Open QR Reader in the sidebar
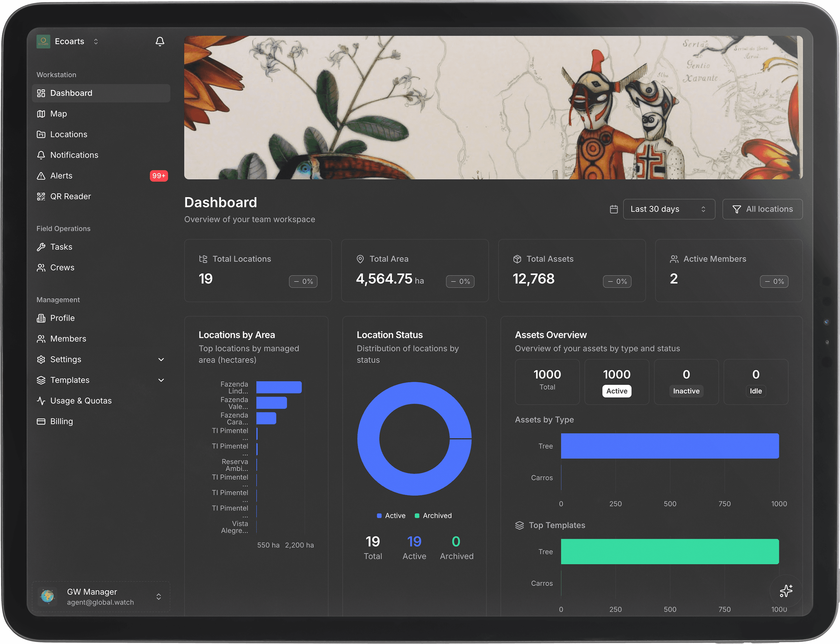840x644 pixels. click(x=101, y=197)
